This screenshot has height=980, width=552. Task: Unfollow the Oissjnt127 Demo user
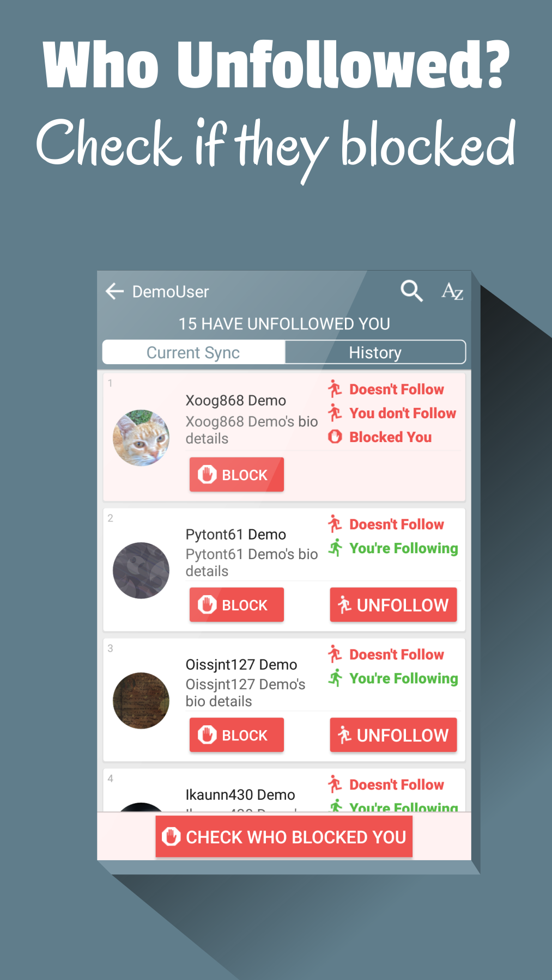click(393, 735)
